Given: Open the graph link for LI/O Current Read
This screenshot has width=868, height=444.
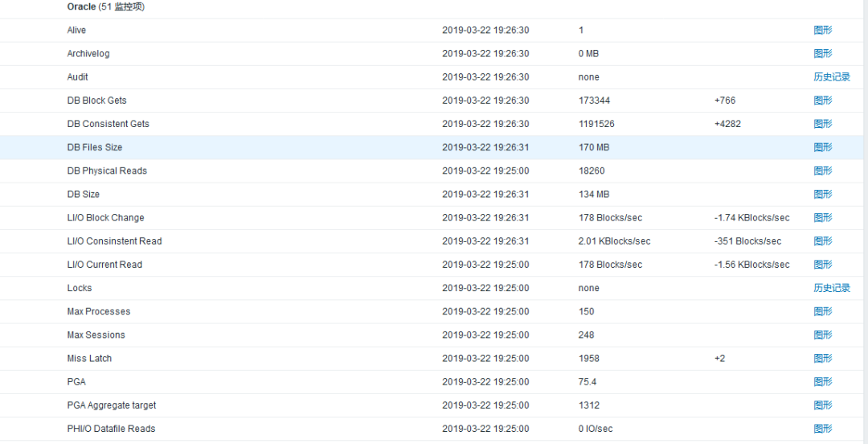Looking at the screenshot, I should coord(823,265).
